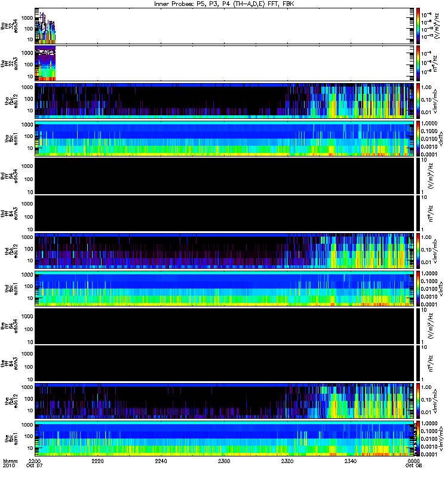Viewport: 448px width, 478px height.
Task: Click the "<|nT|>" unit label of thd scm1
Action: (x=440, y=289)
